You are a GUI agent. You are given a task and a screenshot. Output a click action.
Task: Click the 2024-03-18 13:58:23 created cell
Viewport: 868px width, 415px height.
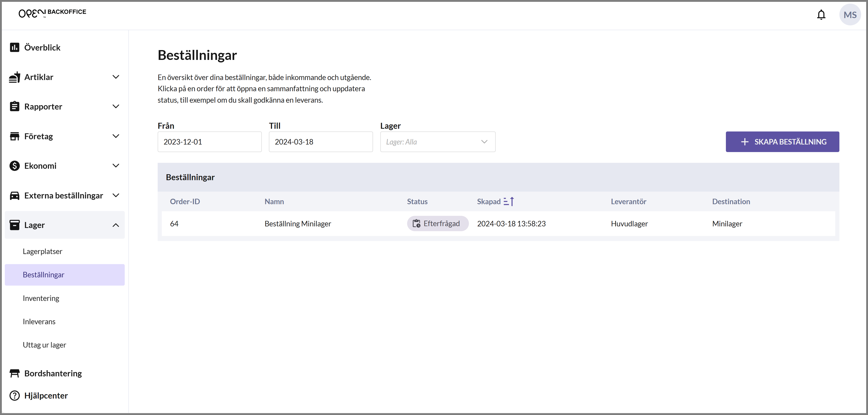[511, 223]
